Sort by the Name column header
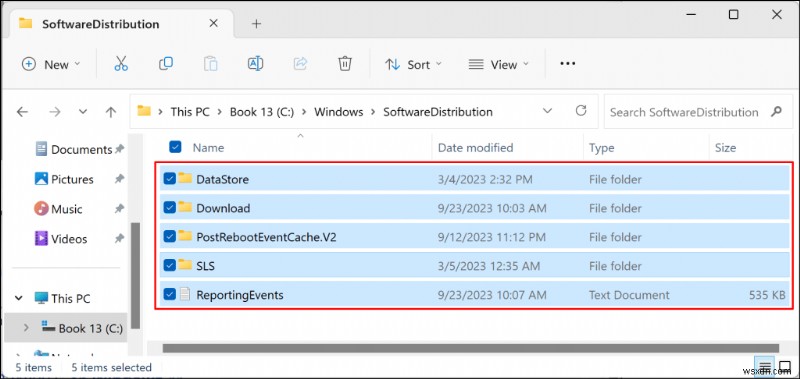Image resolution: width=800 pixels, height=379 pixels. click(208, 147)
